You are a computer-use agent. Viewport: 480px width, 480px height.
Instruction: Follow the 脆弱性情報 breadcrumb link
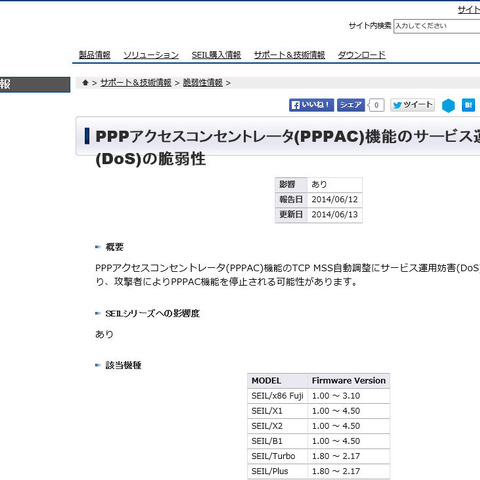pos(203,83)
